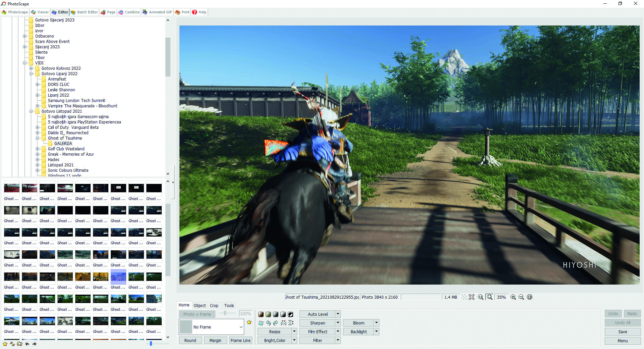Viewport: 644px width, 349px height.
Task: Open the Help section with question icon
Action: 199,12
